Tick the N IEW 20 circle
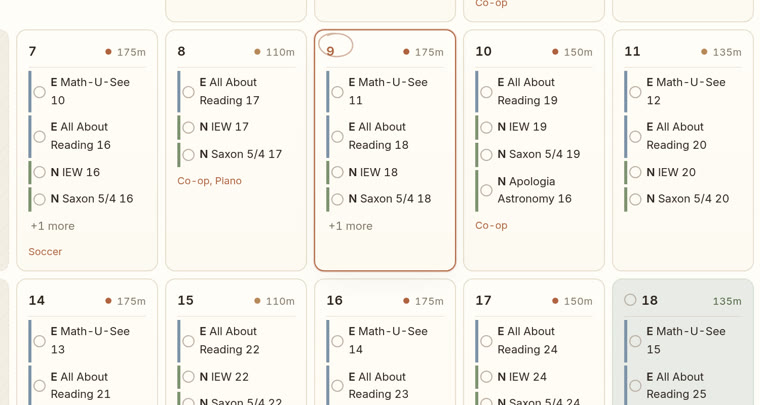Image resolution: width=760 pixels, height=405 pixels. pos(635,172)
